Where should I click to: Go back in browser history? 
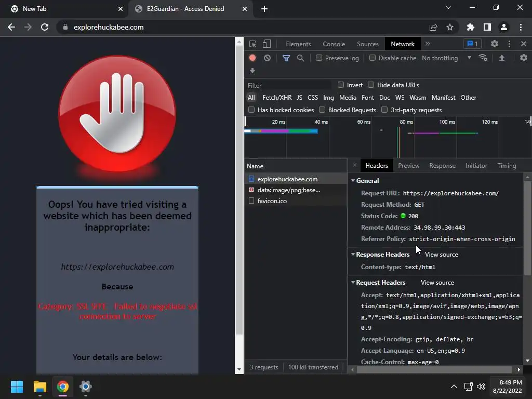coord(11,27)
